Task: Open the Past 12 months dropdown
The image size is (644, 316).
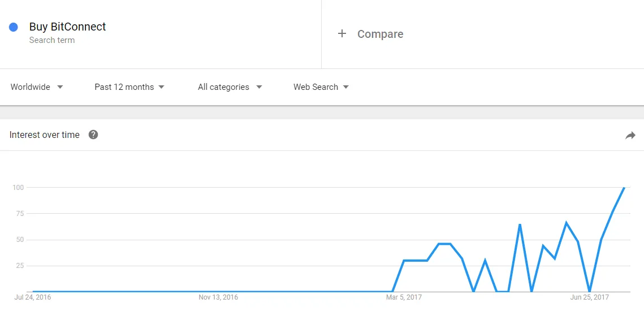Action: (129, 87)
